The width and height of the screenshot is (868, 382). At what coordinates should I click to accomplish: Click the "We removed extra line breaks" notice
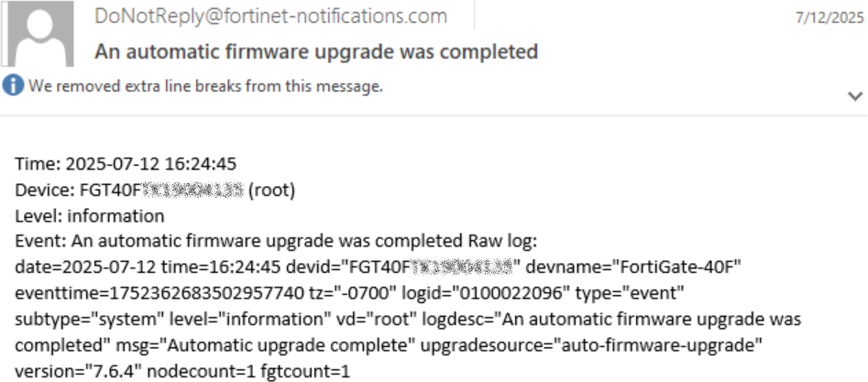[205, 86]
